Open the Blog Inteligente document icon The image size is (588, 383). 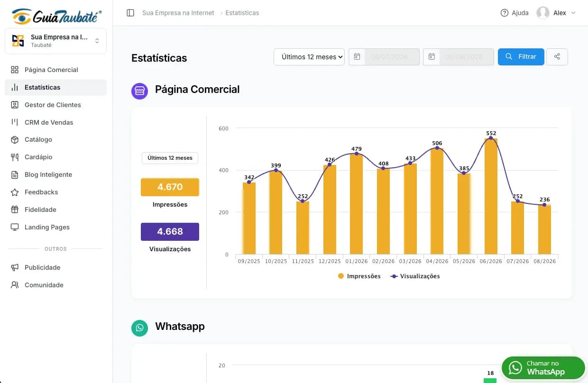pos(15,174)
